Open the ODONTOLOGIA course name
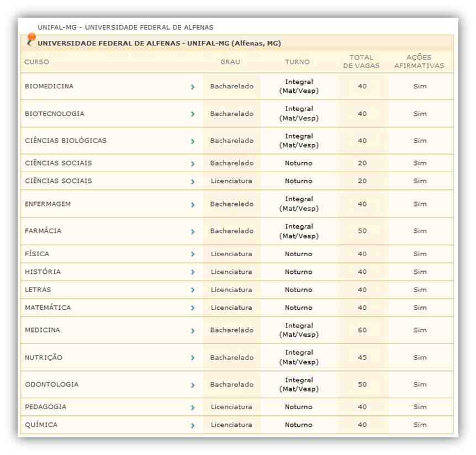This screenshot has height=455, width=476. coord(52,384)
